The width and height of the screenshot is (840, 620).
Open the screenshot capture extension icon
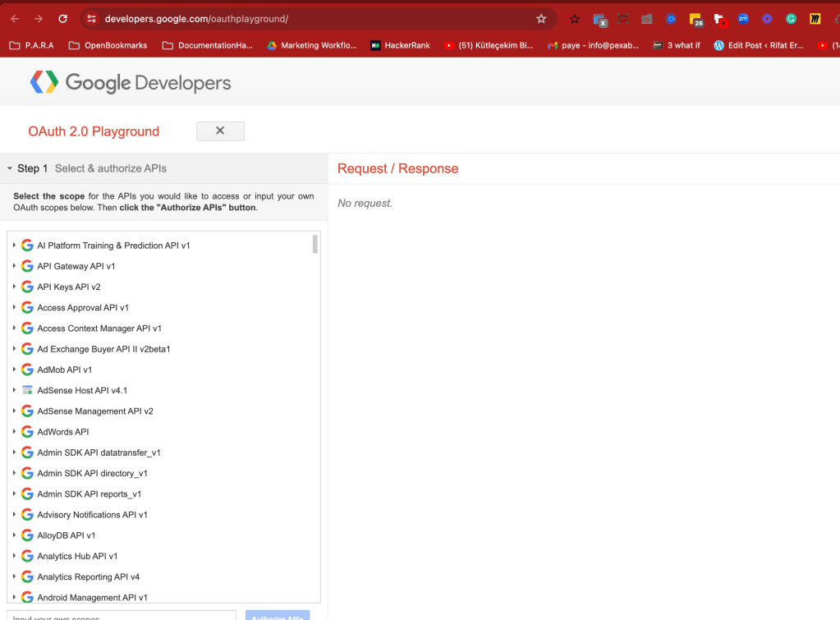click(622, 19)
